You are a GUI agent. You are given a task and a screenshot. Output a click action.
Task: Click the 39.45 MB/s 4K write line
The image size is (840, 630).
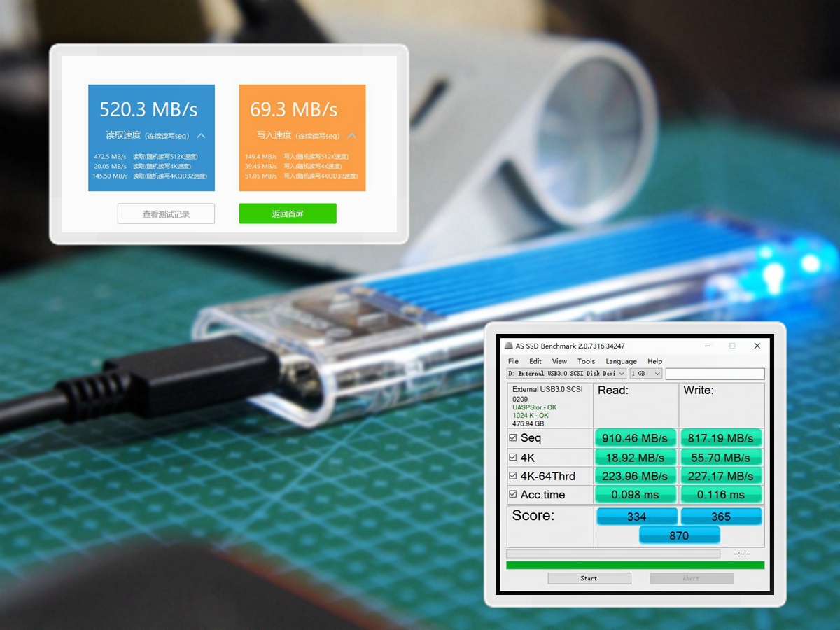click(293, 167)
